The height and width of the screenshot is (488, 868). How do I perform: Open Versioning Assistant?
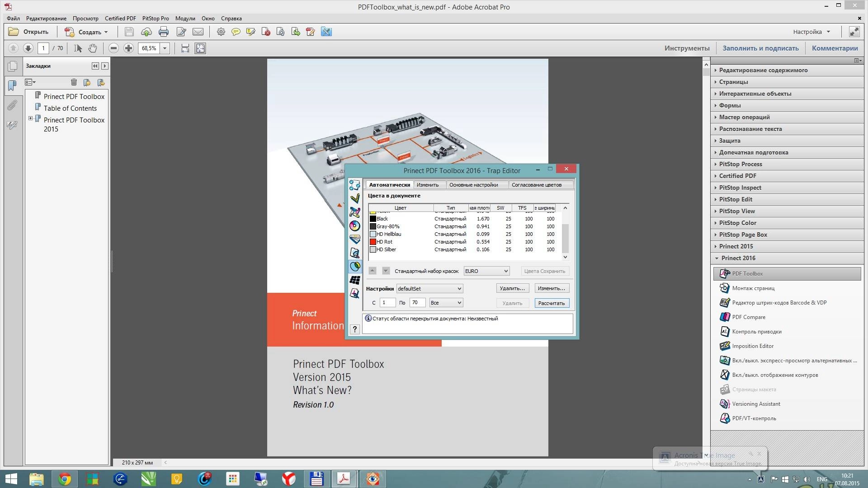756,404
